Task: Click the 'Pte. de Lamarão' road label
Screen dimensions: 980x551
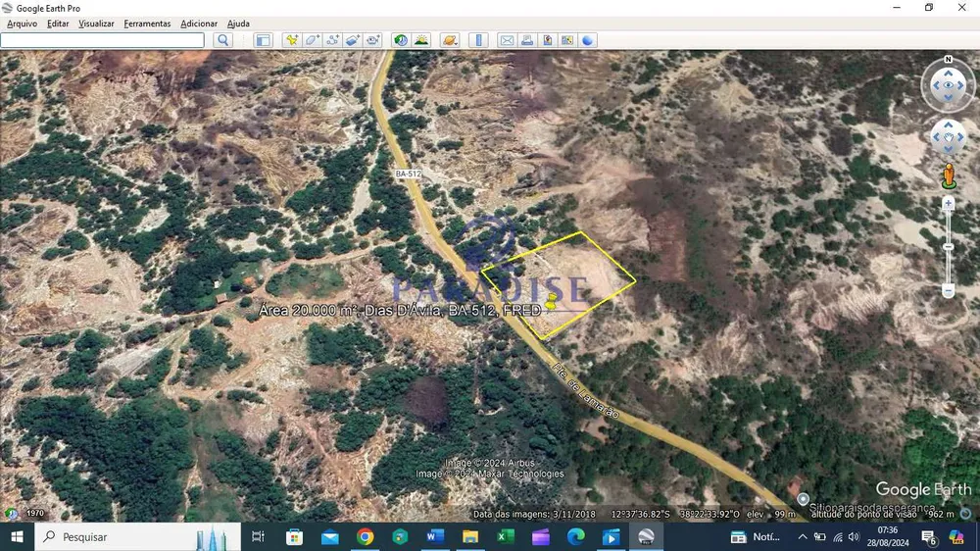Action: point(585,391)
